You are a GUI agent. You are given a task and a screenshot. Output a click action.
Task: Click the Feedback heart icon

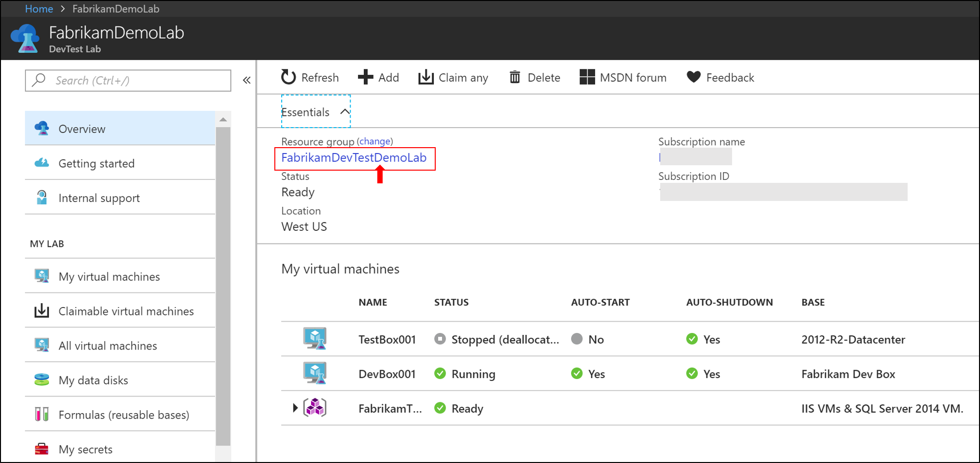(x=693, y=77)
